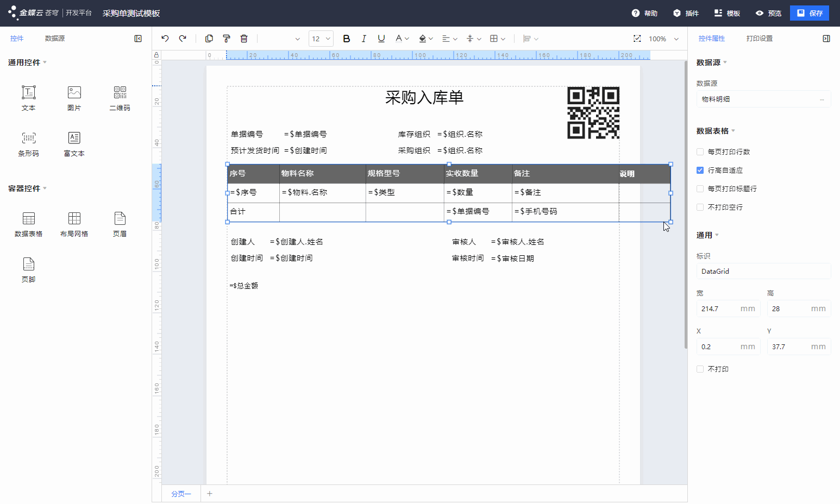Enable the 不打印空行 checkbox
The width and height of the screenshot is (840, 504).
[x=700, y=207]
